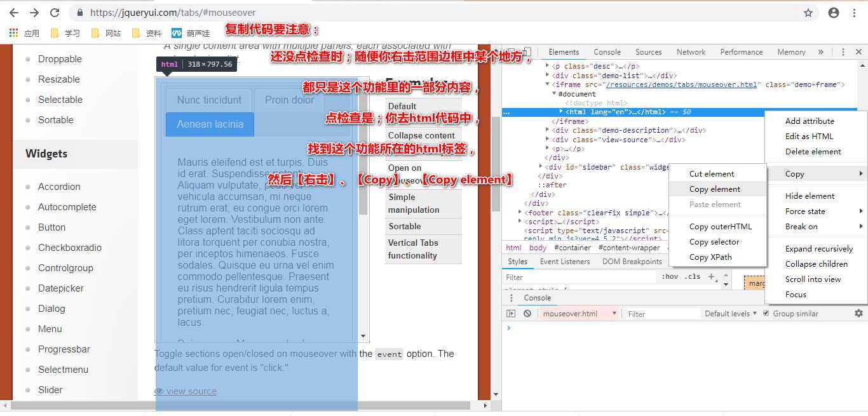Viewport: 868px width, 416px height.
Task: Open the Accordion widget link
Action: click(x=59, y=187)
